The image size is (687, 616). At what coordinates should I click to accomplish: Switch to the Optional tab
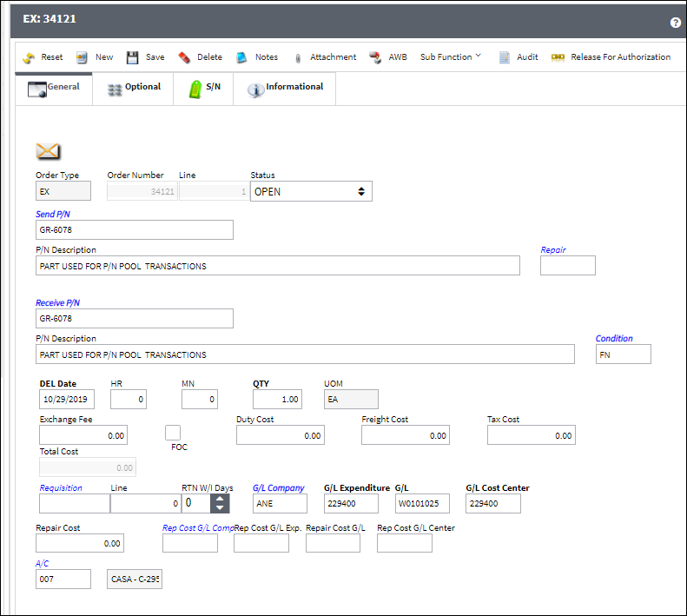click(x=133, y=89)
